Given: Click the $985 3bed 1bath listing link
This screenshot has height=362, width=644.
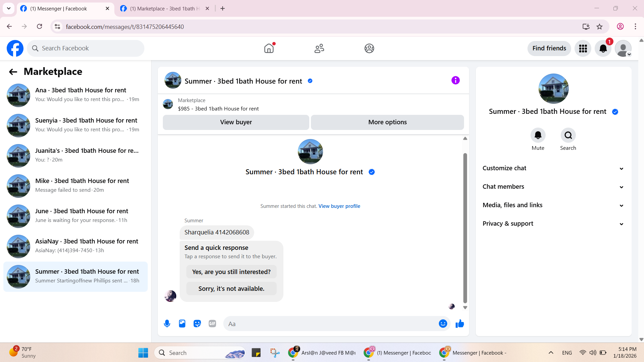Looking at the screenshot, I should pos(218,109).
